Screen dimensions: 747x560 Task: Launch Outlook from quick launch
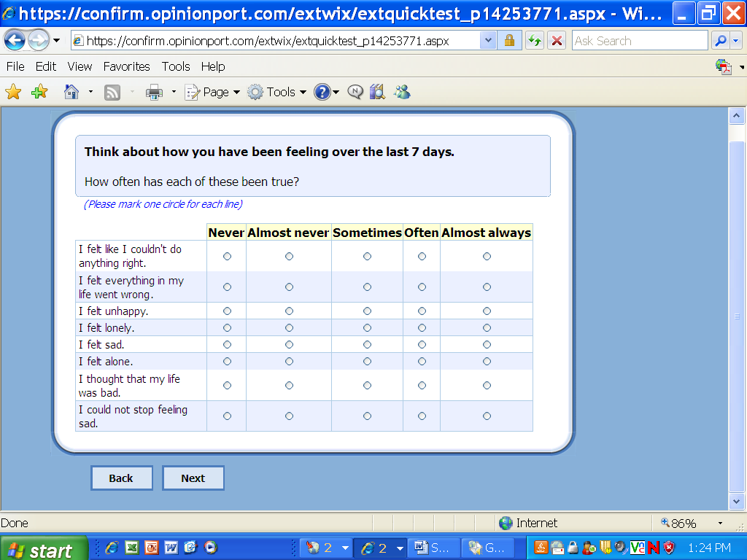click(x=190, y=548)
